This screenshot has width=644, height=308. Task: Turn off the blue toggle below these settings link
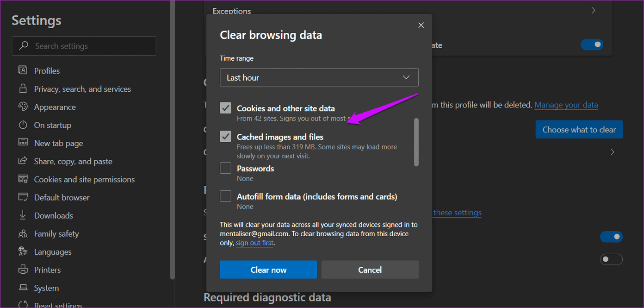click(x=611, y=237)
